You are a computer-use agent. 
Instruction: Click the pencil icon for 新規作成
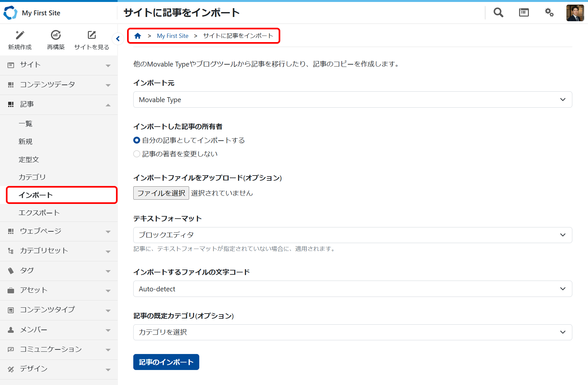20,35
